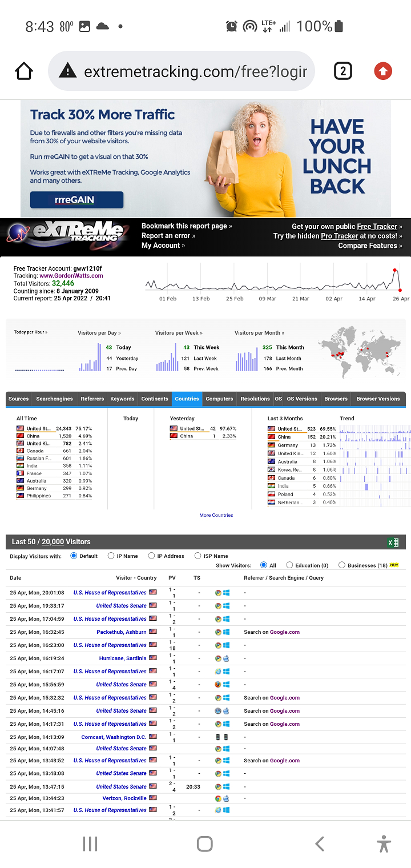411x868 pixels.
Task: Open the My Account link
Action: point(163,246)
